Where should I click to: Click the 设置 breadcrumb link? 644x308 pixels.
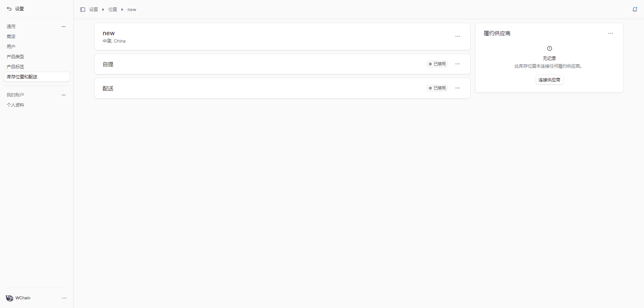coord(94,10)
